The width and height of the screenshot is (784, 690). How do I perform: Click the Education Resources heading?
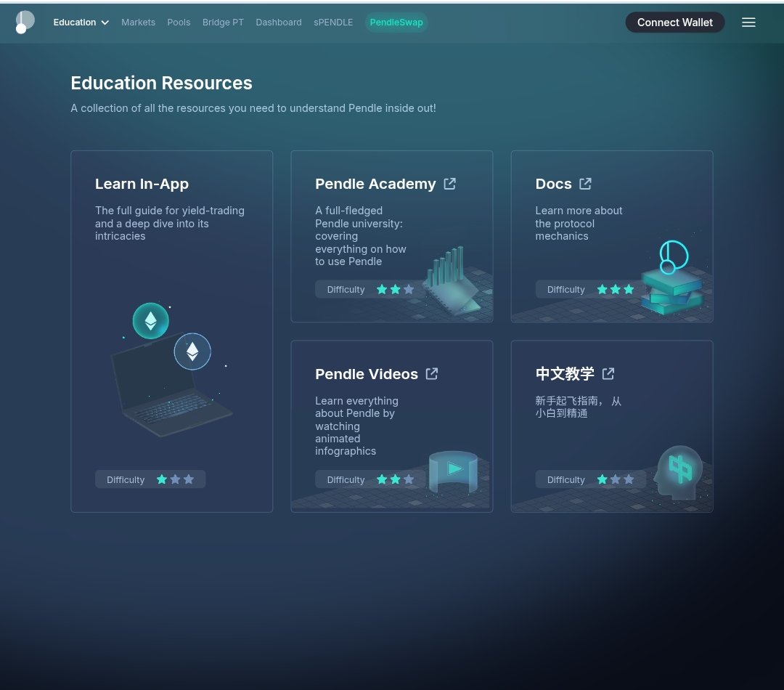(x=161, y=83)
